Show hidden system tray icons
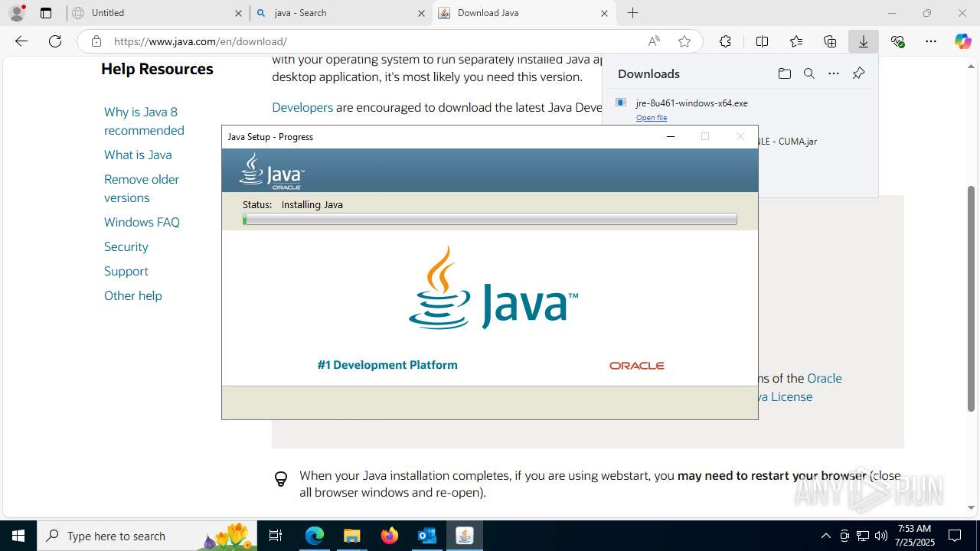The height and width of the screenshot is (551, 980). click(825, 536)
